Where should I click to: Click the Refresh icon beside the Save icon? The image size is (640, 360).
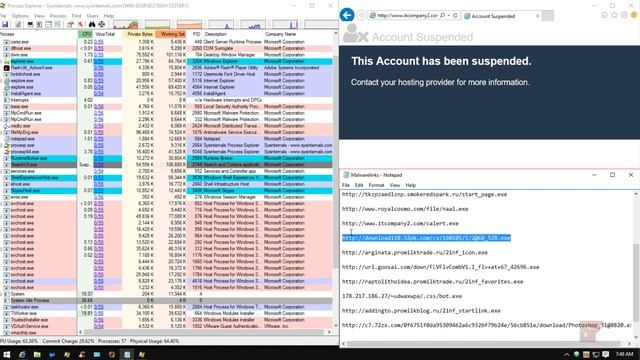tap(18, 24)
